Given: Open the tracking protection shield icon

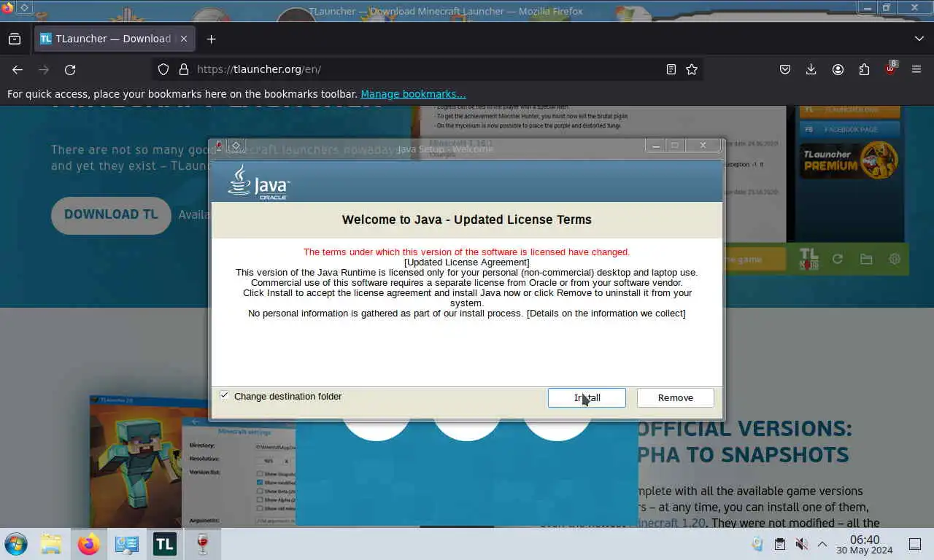Looking at the screenshot, I should tap(163, 69).
